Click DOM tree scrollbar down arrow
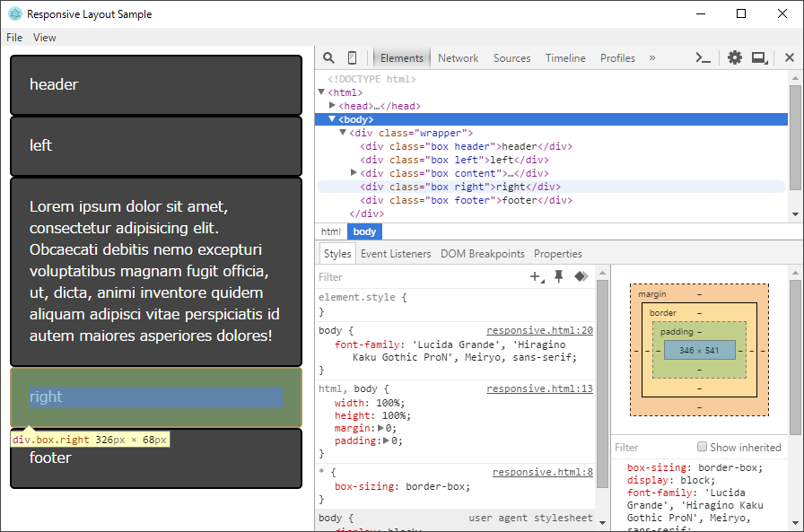This screenshot has width=804, height=532. pos(795,214)
